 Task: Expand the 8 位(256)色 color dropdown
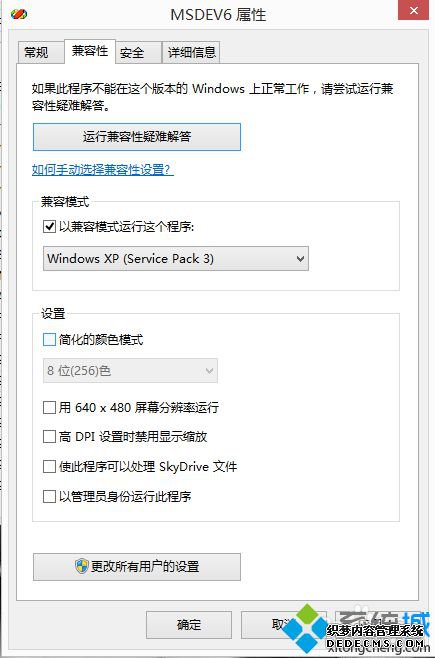click(x=130, y=371)
